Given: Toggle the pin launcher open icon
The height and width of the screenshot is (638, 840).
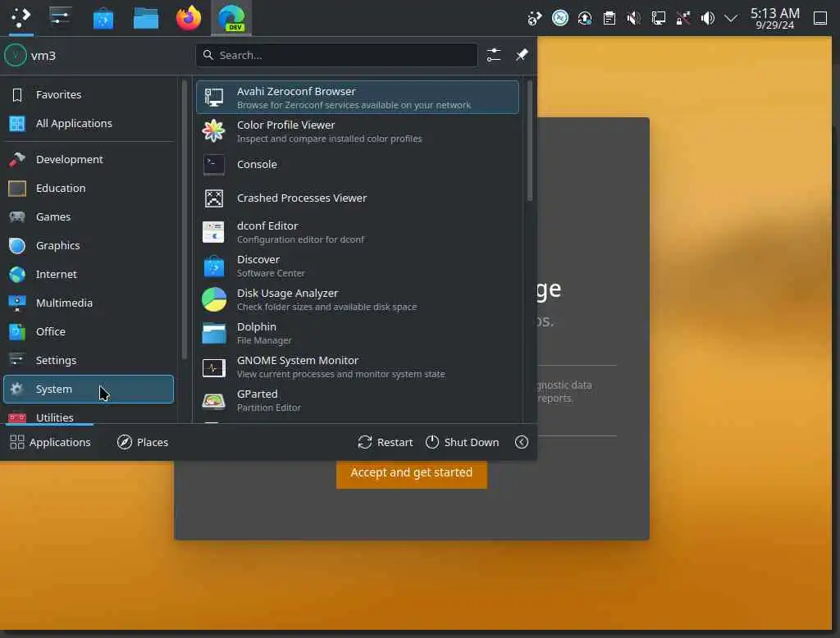Looking at the screenshot, I should [522, 55].
